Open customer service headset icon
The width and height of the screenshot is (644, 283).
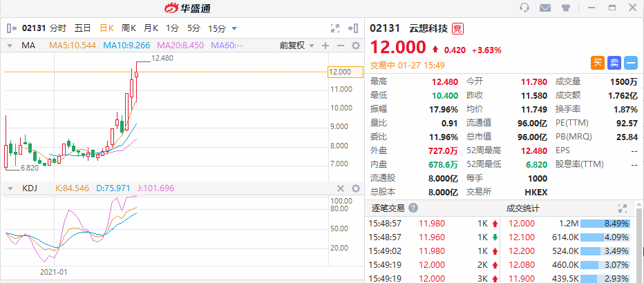[524, 8]
